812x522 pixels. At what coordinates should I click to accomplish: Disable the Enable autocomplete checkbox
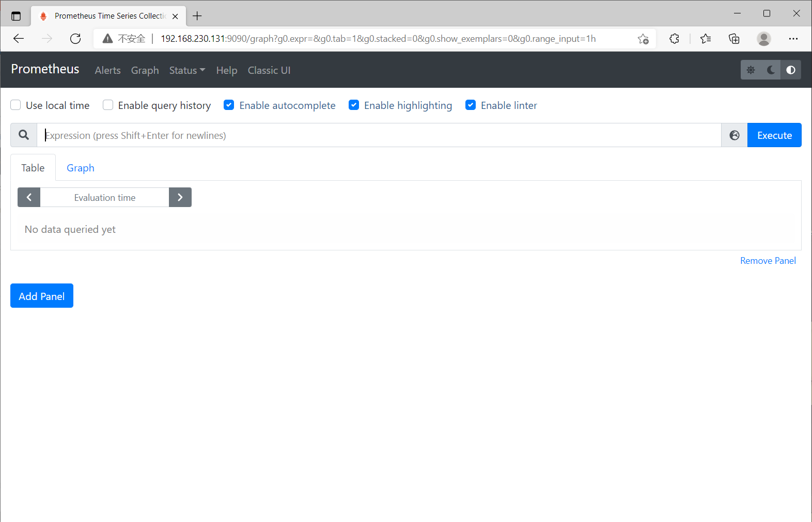point(229,105)
